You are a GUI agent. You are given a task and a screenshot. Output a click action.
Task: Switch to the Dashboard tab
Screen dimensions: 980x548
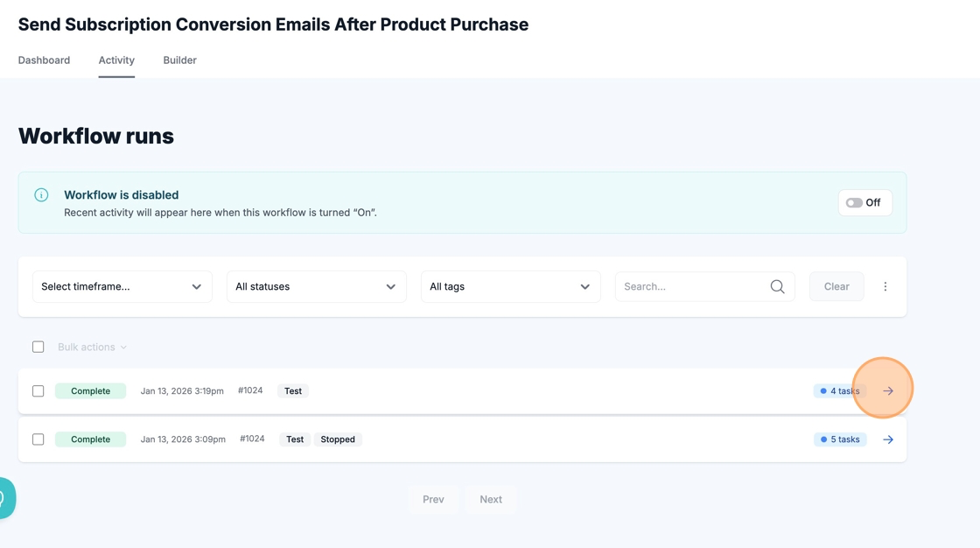click(x=44, y=60)
